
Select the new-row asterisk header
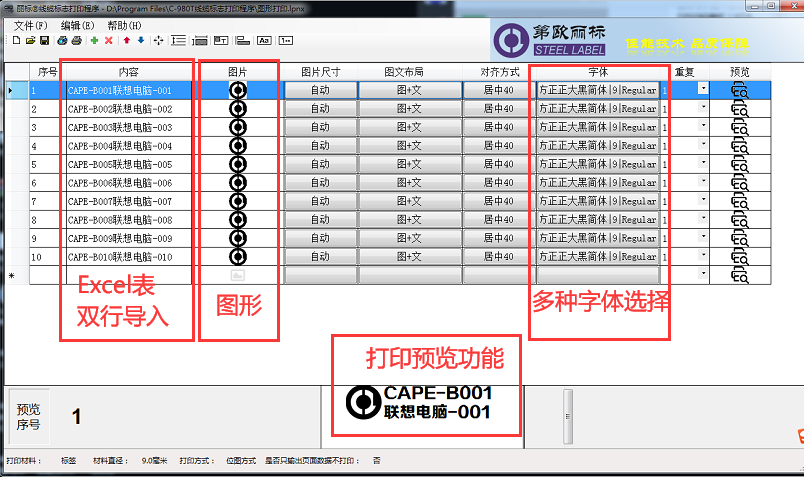(17, 275)
